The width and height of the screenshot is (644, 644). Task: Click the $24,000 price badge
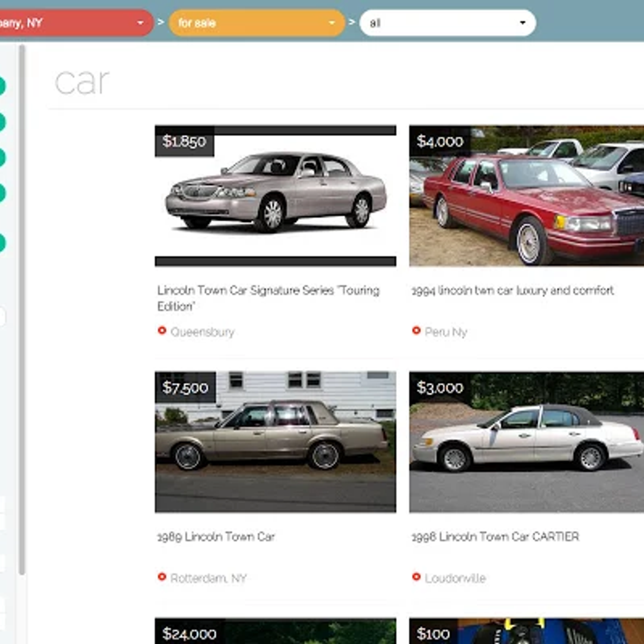coord(189,632)
